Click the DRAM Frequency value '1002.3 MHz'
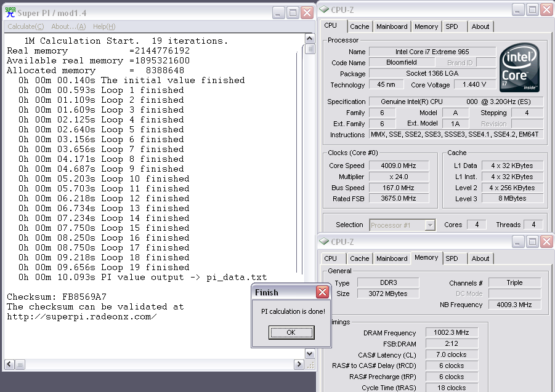The image size is (555, 392). (x=452, y=332)
